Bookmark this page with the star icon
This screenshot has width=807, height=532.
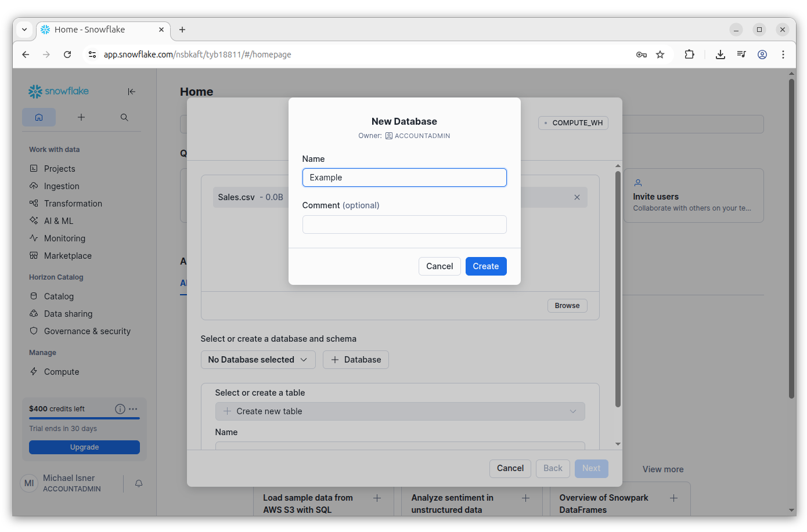pos(660,55)
